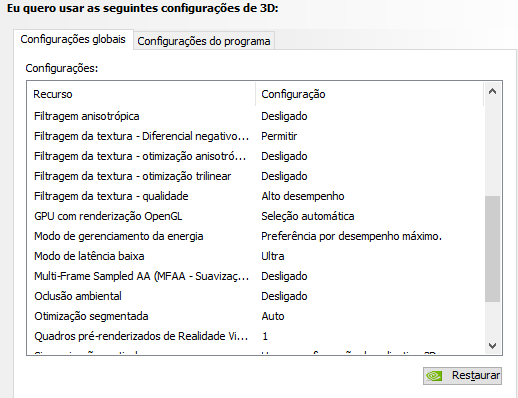
Task: Select GPU com renderização OpenGL row
Action: (x=256, y=216)
